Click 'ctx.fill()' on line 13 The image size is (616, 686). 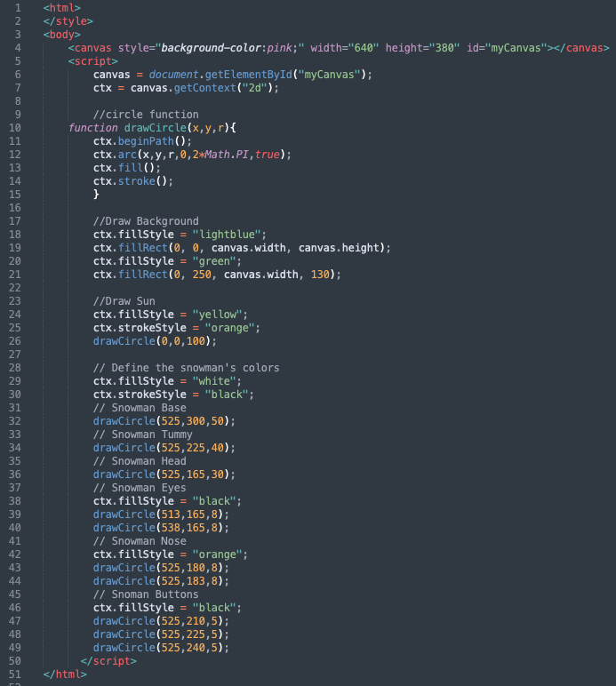click(124, 168)
